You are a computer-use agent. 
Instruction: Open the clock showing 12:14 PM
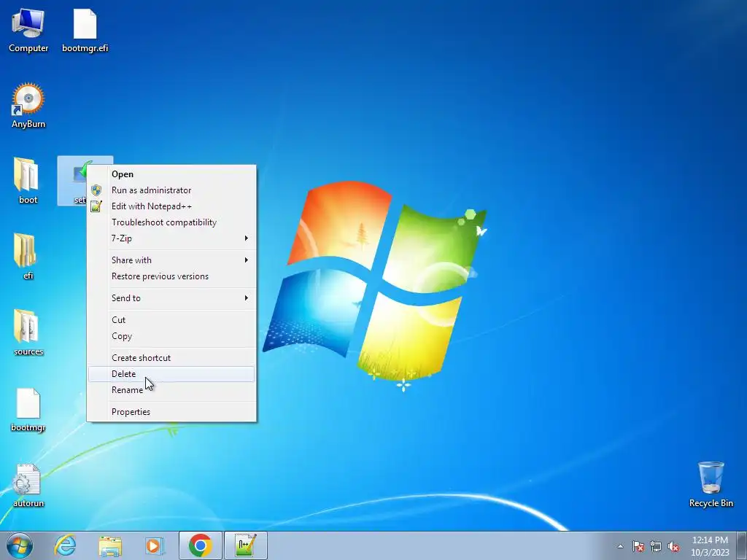(710, 545)
